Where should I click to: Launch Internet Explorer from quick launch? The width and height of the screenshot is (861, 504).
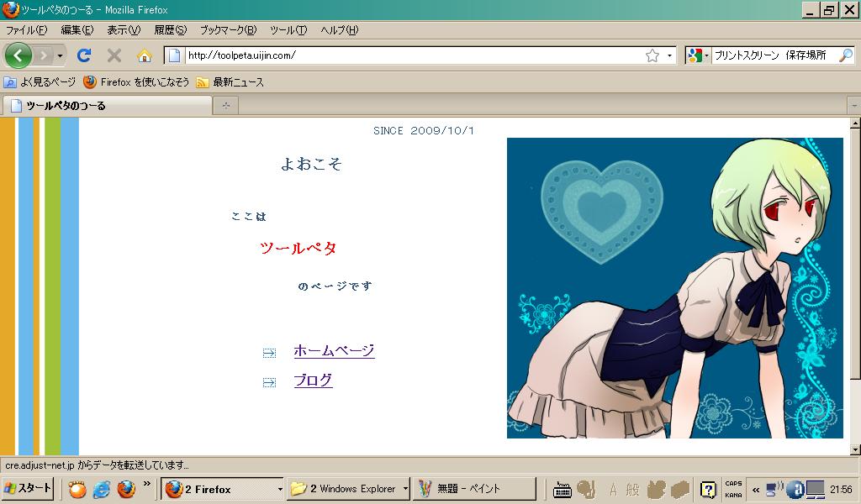102,489
